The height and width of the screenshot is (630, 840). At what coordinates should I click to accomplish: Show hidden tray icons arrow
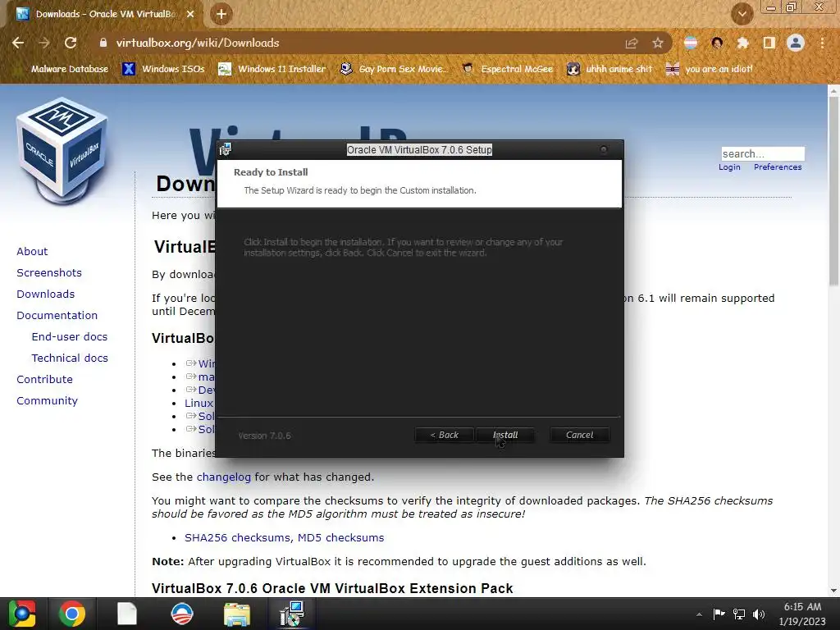(x=699, y=614)
